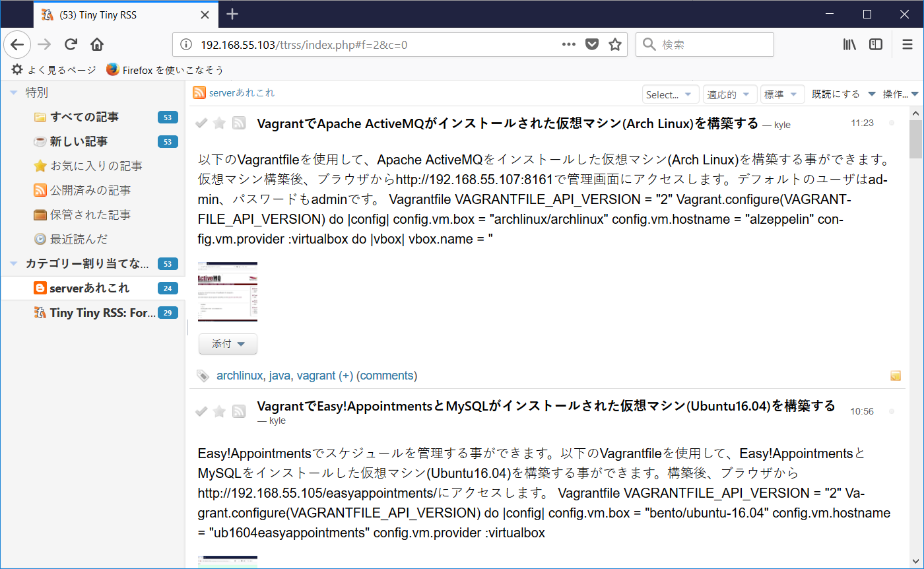Open the Select... dropdown

(671, 94)
